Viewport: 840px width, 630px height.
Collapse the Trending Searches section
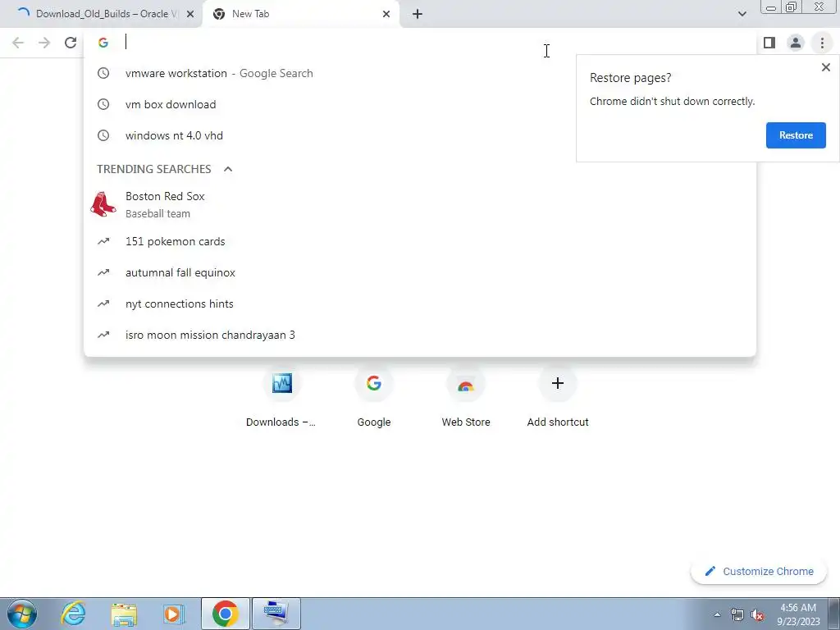click(x=228, y=169)
